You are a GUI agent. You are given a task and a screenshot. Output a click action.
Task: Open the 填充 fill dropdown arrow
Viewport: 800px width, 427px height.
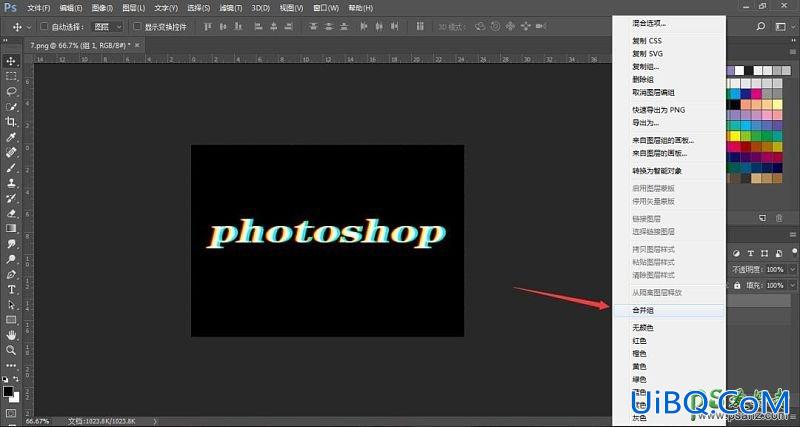[x=792, y=285]
